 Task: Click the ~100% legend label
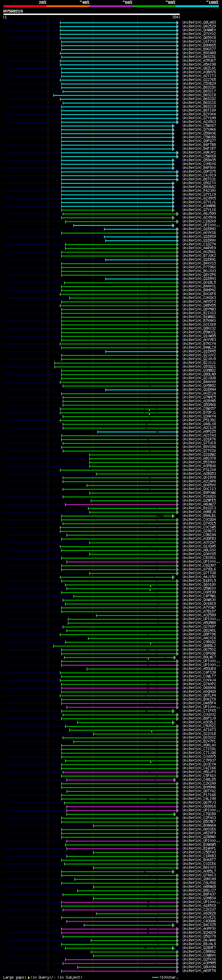[x=212, y=2]
